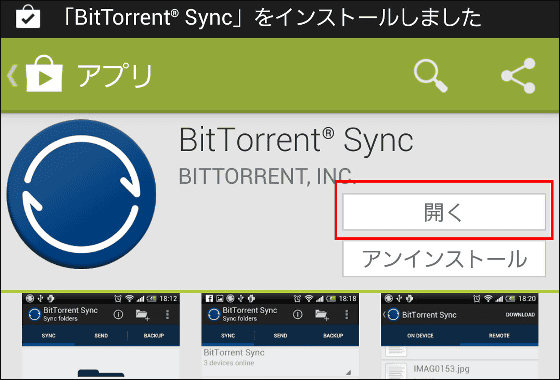Screen dimensions: 560x380
Task: Open the BITTORRENT, INC. developer link
Action: 267,176
